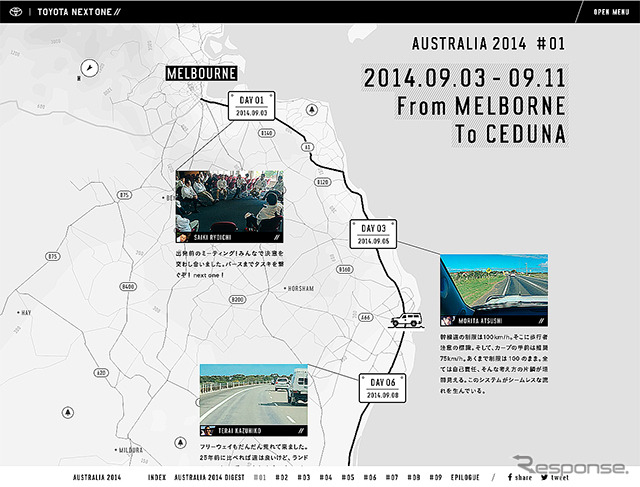The image size is (640, 487).
Task: Click the tree icon near DAY 01
Action: tap(312, 110)
